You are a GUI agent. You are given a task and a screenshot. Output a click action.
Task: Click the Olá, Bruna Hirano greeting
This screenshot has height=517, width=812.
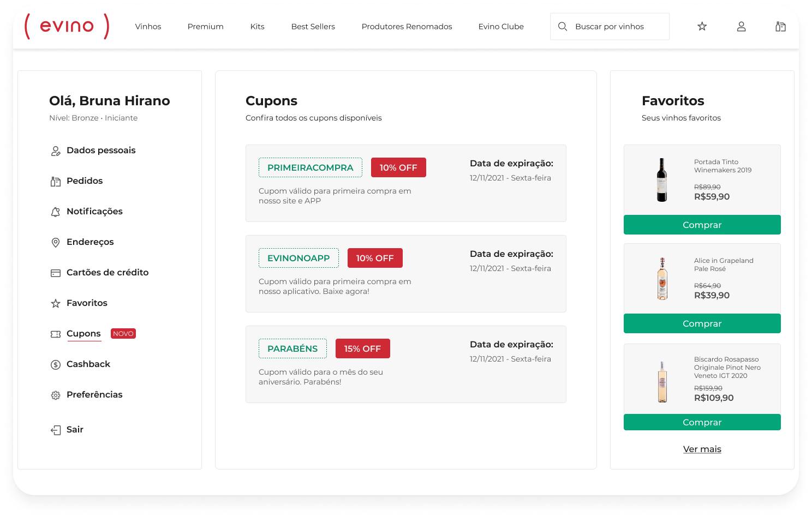pyautogui.click(x=110, y=101)
